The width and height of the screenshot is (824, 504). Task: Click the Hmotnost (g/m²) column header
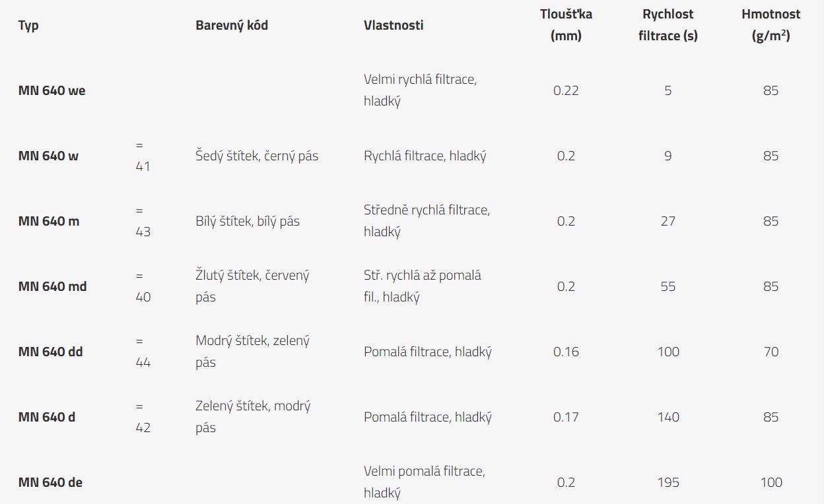[x=771, y=25]
